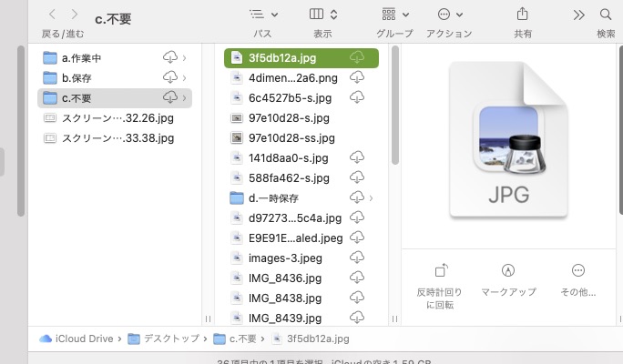The width and height of the screenshot is (623, 364).
Task: Select the c.不要 folder in first column
Action: click(115, 98)
